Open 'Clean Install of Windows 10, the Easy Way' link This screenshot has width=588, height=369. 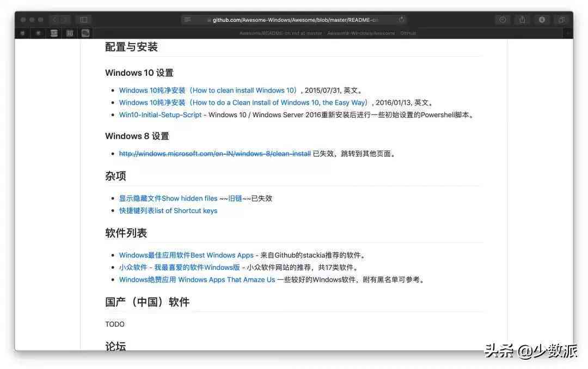(x=244, y=102)
